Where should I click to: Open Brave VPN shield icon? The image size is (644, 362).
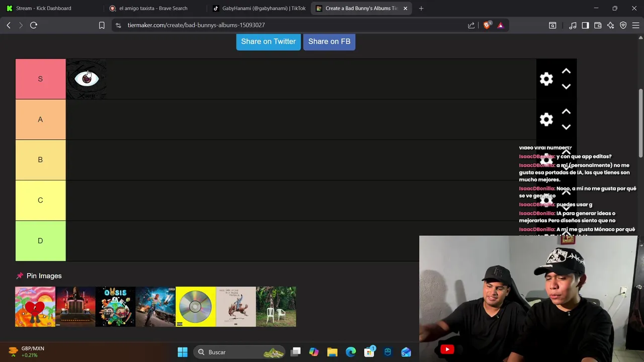point(623,25)
